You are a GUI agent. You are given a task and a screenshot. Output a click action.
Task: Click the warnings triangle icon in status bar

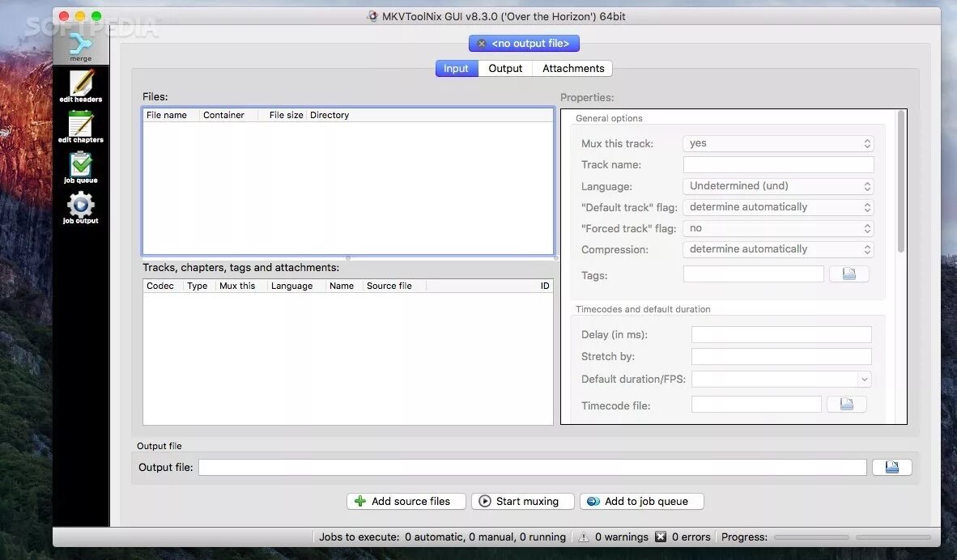(584, 537)
